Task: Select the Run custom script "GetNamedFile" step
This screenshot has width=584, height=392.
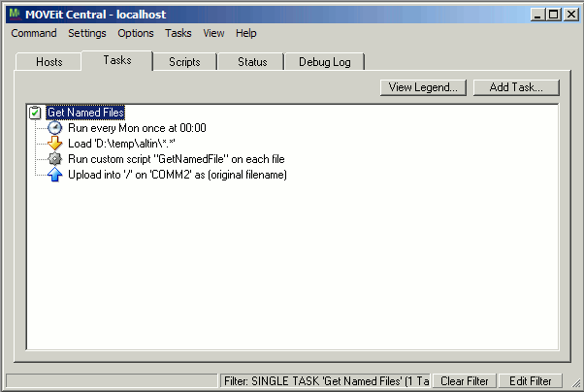Action: pyautogui.click(x=177, y=159)
